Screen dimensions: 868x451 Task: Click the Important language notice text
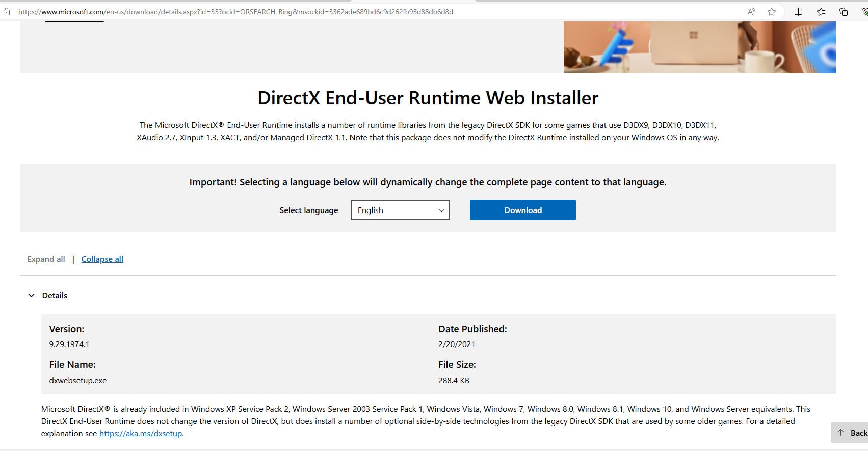coord(428,182)
